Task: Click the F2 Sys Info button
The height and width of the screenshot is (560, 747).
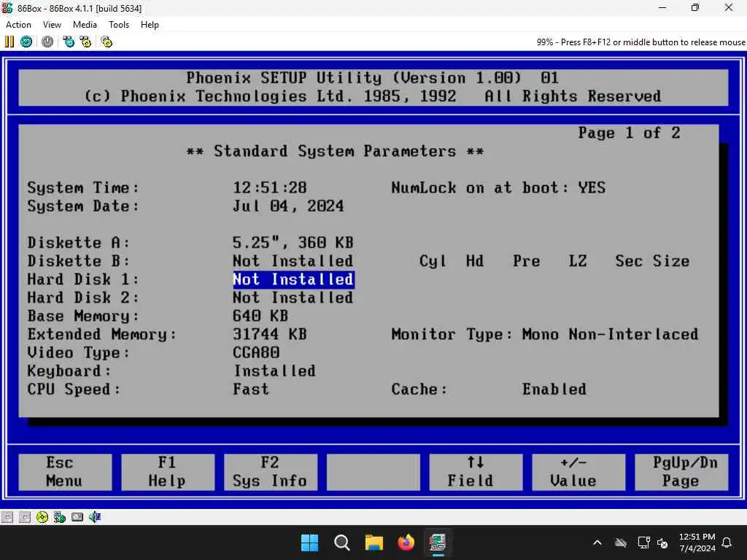Action: 271,472
